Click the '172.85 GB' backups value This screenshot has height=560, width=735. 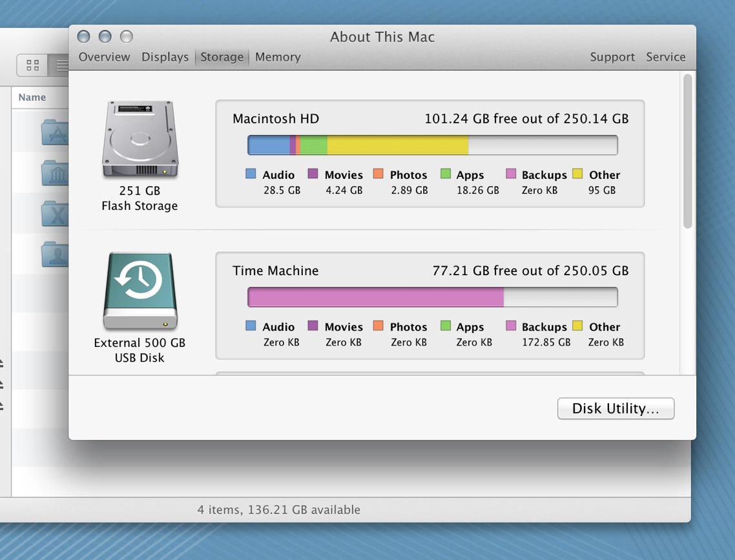pyautogui.click(x=546, y=342)
